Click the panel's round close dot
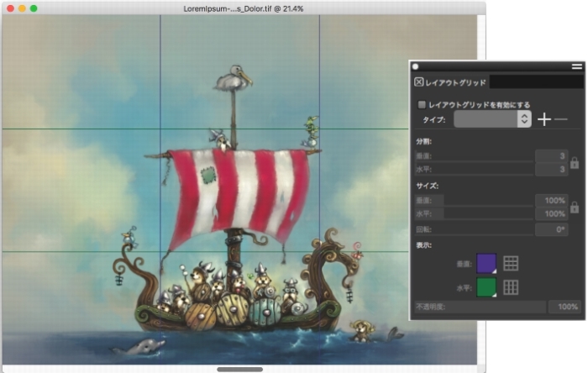Image resolution: width=588 pixels, height=373 pixels. coord(415,66)
